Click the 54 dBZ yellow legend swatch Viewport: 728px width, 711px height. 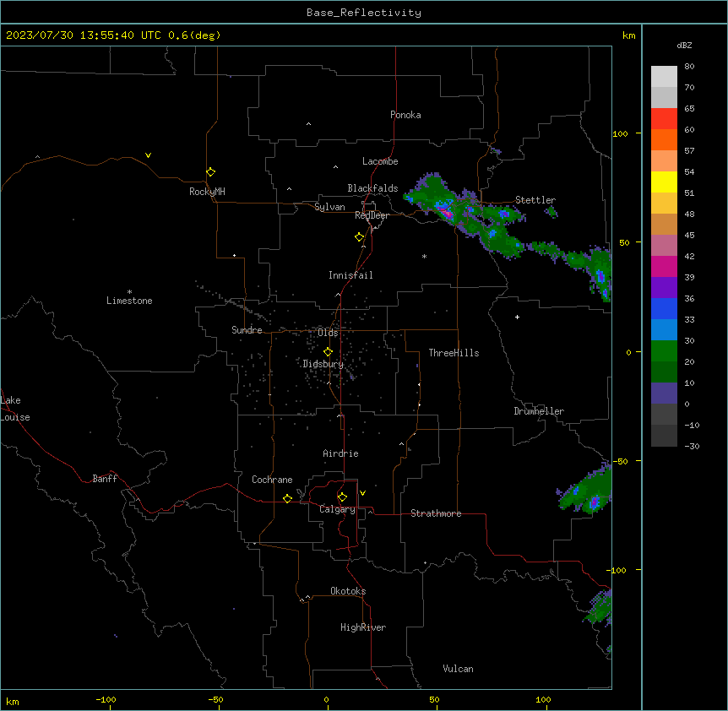(664, 182)
